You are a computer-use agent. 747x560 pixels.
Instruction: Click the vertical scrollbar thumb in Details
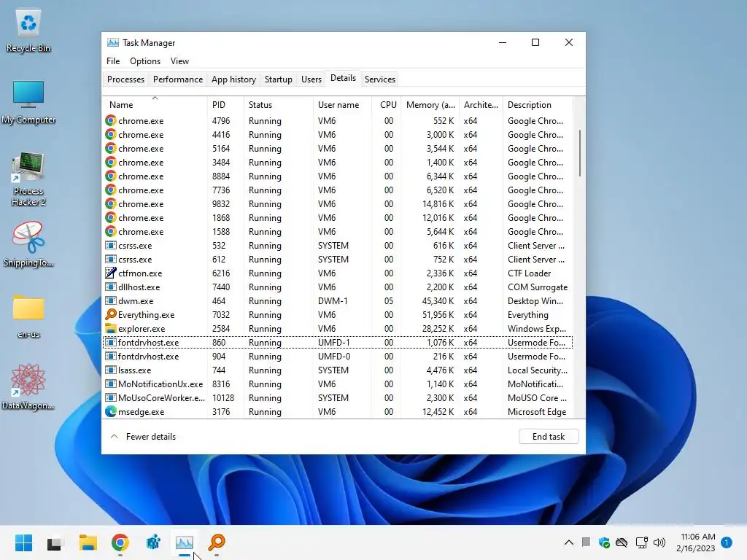(579, 153)
